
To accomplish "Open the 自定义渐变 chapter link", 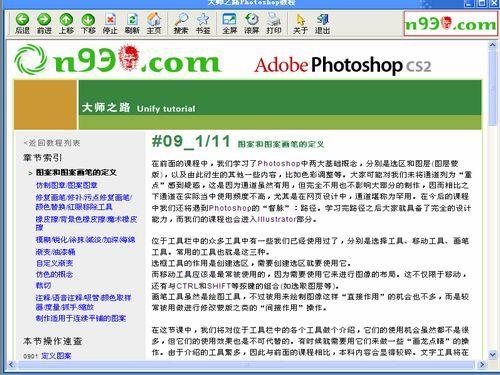I will tap(54, 263).
